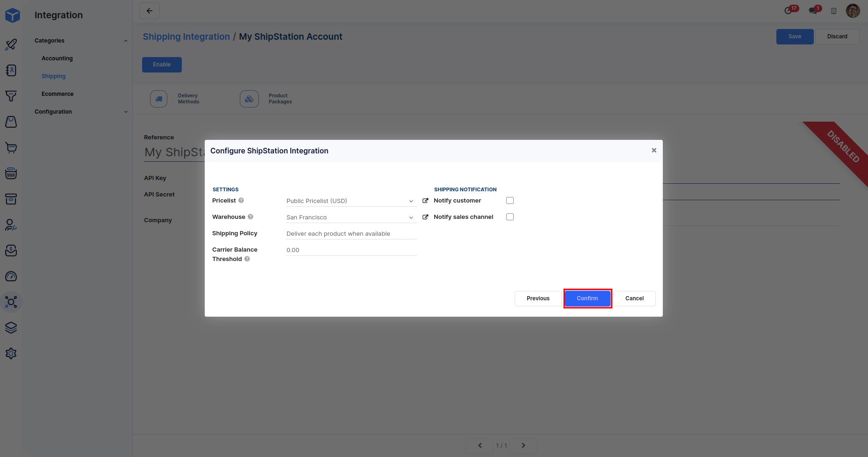The width and height of the screenshot is (868, 457).
Task: Open the activities clock icon
Action: coord(789,11)
